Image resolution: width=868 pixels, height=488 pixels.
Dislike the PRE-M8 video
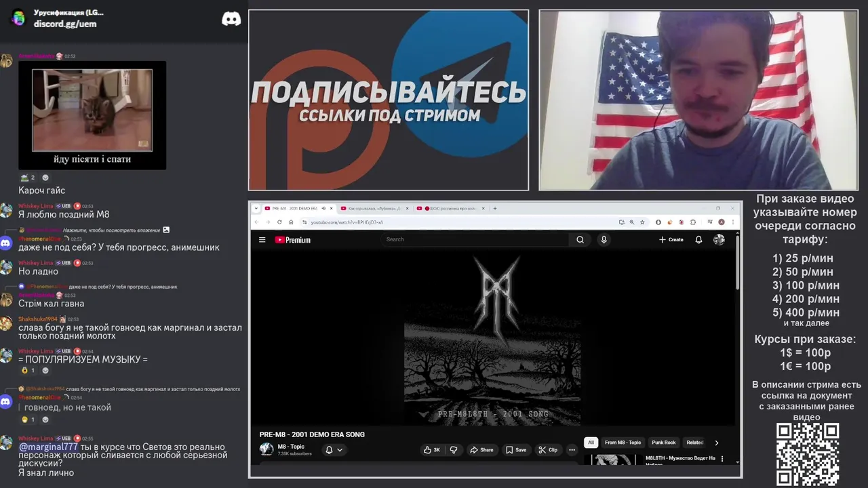(x=454, y=449)
